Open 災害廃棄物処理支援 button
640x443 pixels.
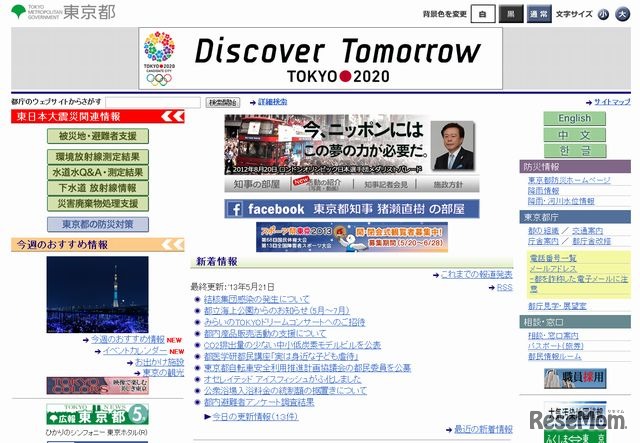[x=98, y=203]
